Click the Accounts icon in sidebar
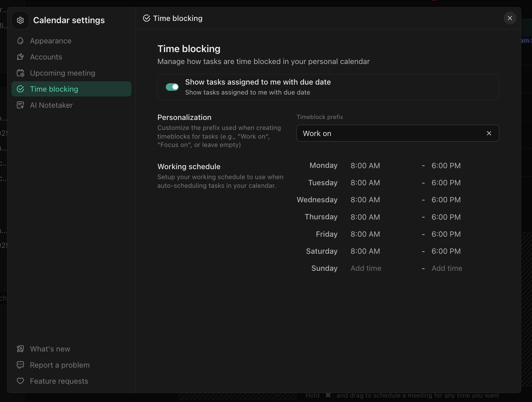 point(20,57)
